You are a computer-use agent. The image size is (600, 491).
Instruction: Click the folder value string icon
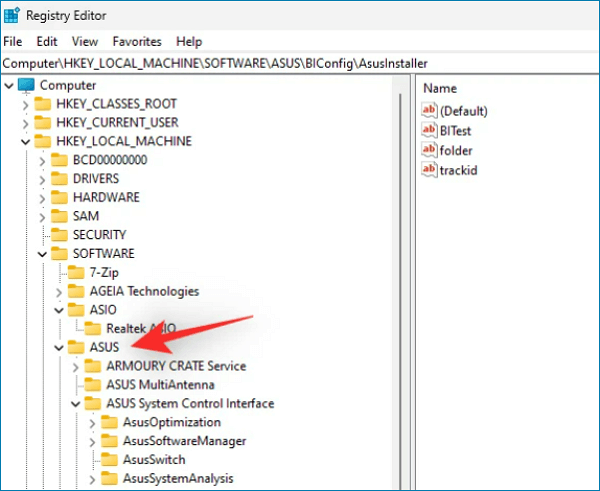pyautogui.click(x=429, y=150)
